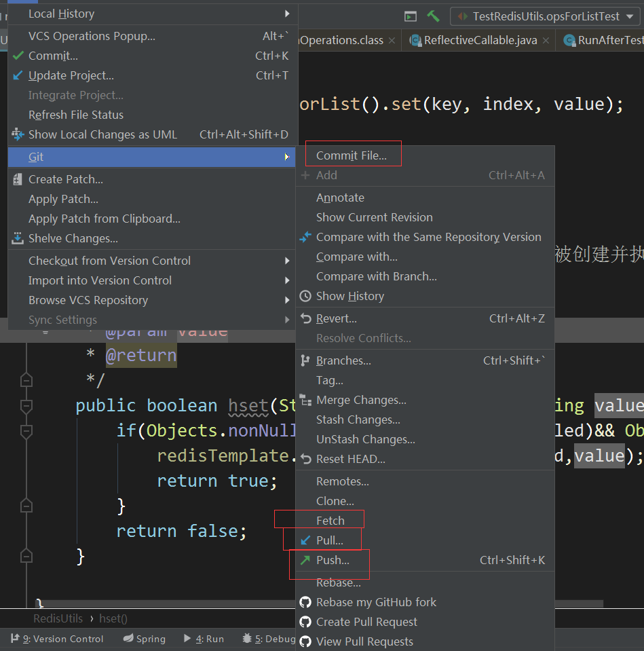The width and height of the screenshot is (644, 651).
Task: Close the ReflectiveCallable.java tab
Action: point(546,41)
